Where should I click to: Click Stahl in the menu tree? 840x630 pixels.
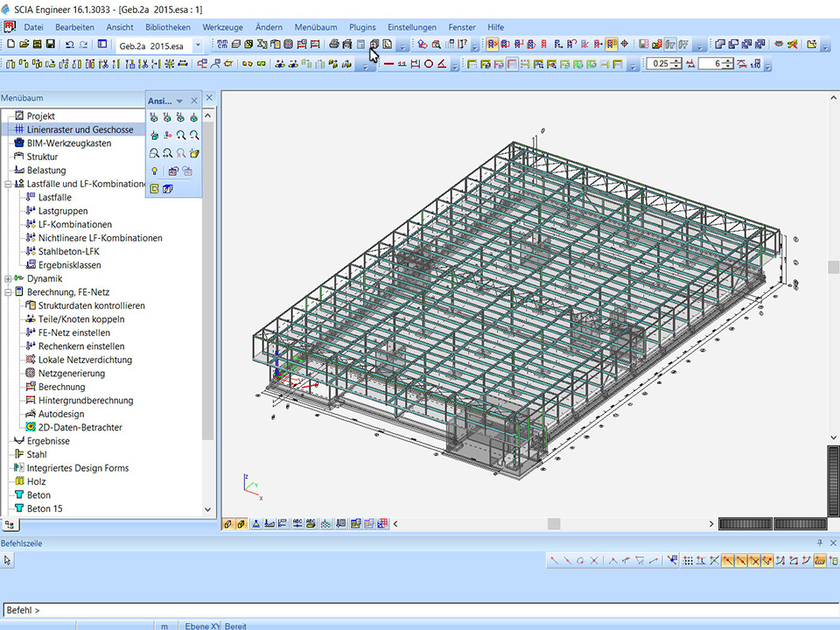point(37,454)
